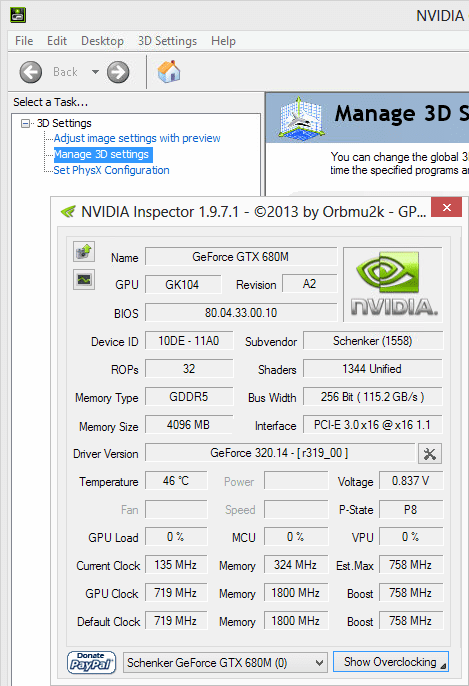Click the GPU value GK104
Viewport: 469px width, 686px height.
coord(183,285)
